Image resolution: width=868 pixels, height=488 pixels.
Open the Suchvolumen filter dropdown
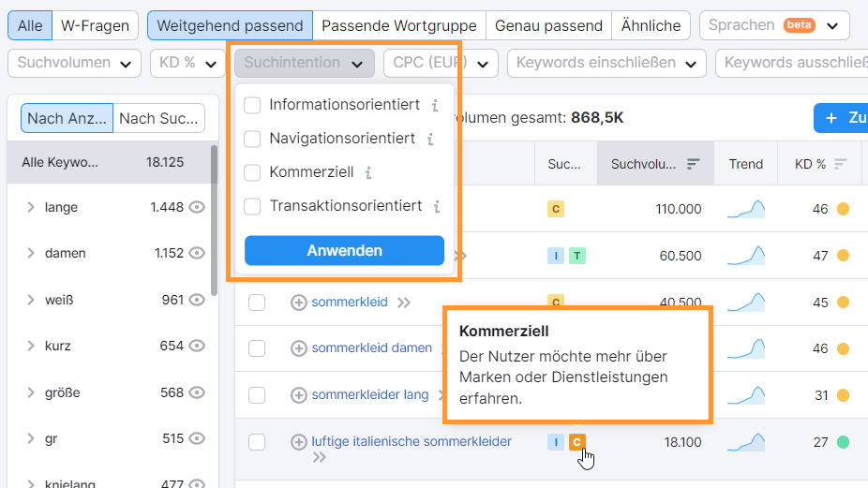coord(74,63)
